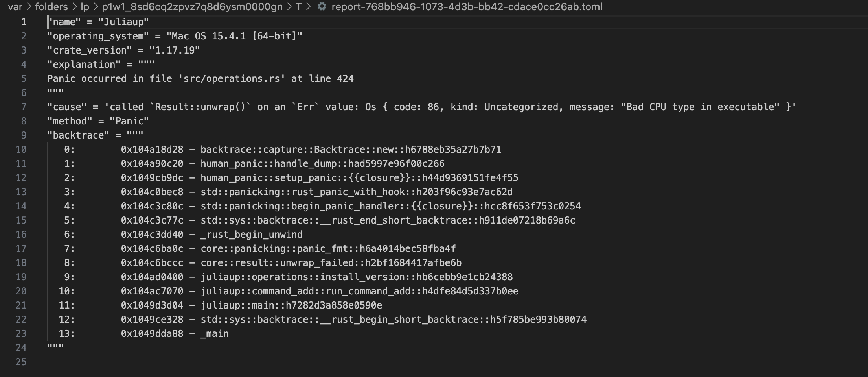
Task: Click line number 1 in the gutter
Action: click(24, 22)
